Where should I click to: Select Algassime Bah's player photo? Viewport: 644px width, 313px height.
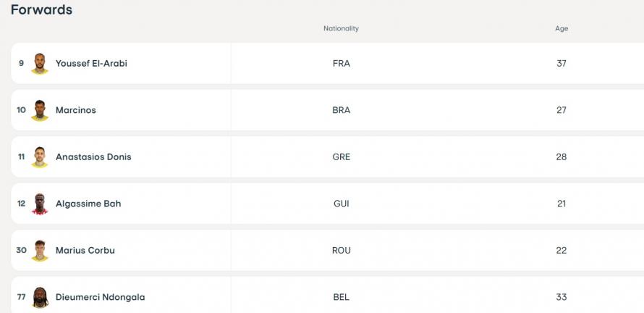pos(39,204)
